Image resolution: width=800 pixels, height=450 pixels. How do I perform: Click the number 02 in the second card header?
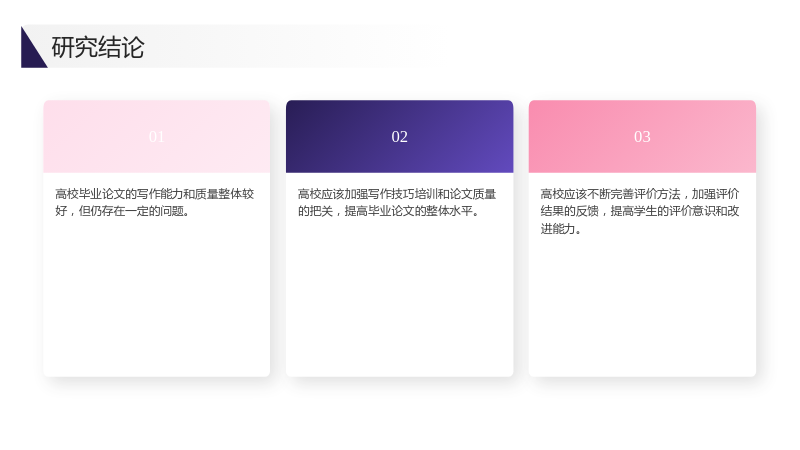coord(399,137)
